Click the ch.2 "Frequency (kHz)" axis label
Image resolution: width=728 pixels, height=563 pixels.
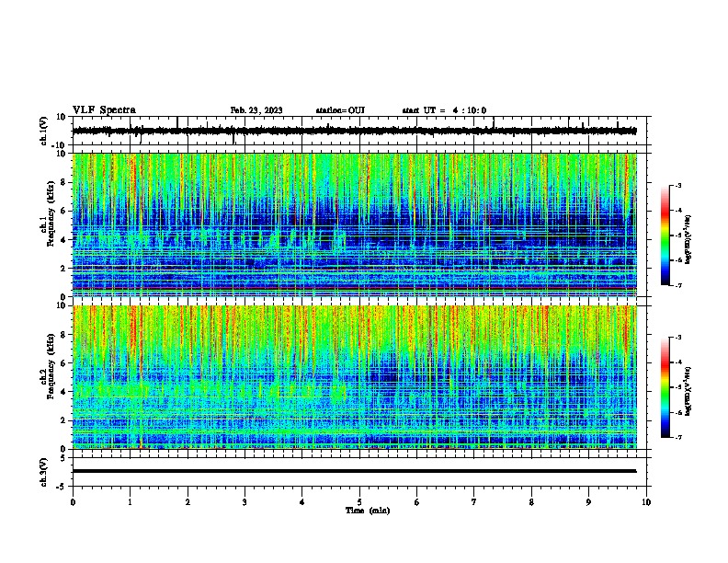point(51,366)
